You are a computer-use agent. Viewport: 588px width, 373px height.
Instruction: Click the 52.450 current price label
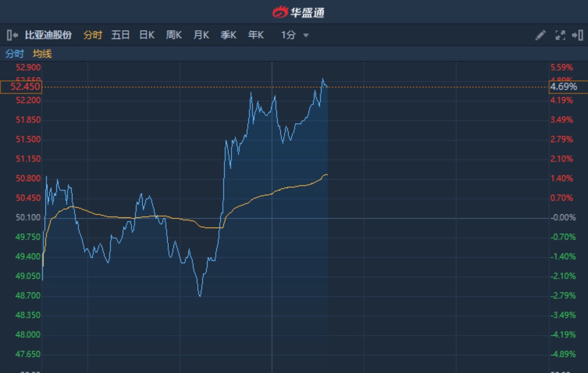coord(21,87)
